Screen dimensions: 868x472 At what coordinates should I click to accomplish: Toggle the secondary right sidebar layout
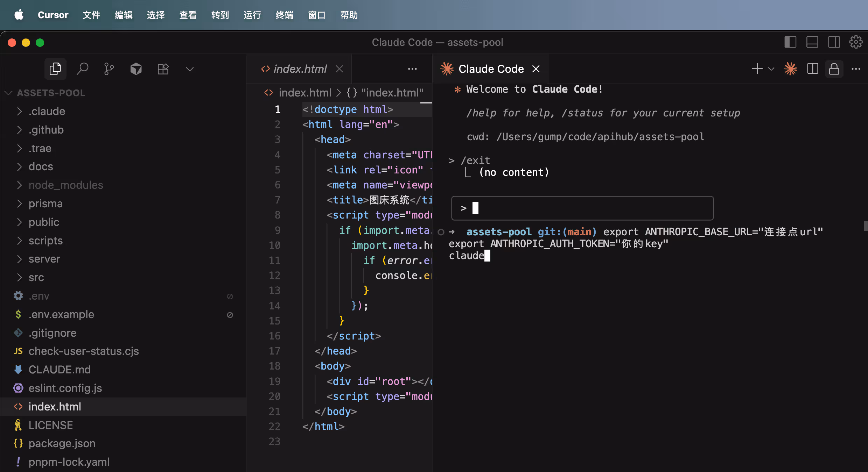click(834, 42)
